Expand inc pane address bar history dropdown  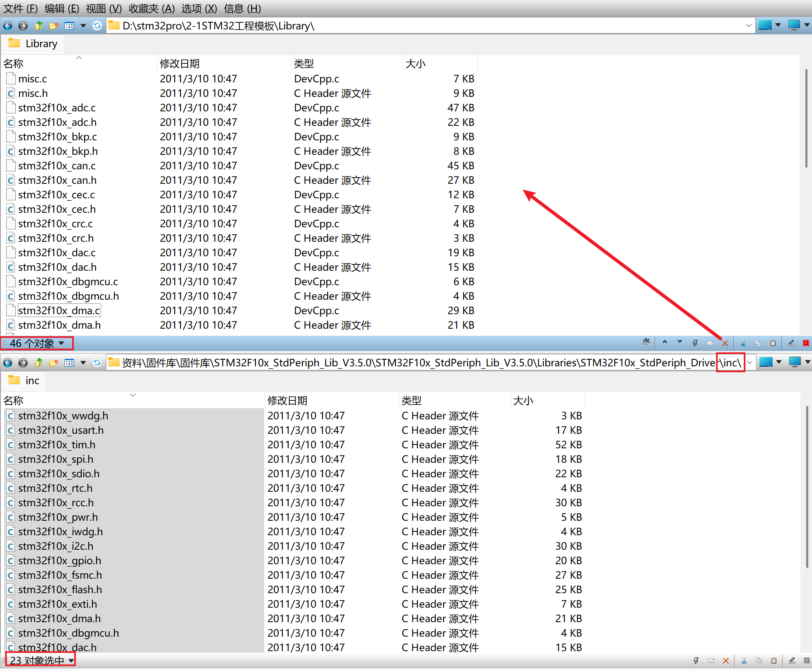click(749, 363)
